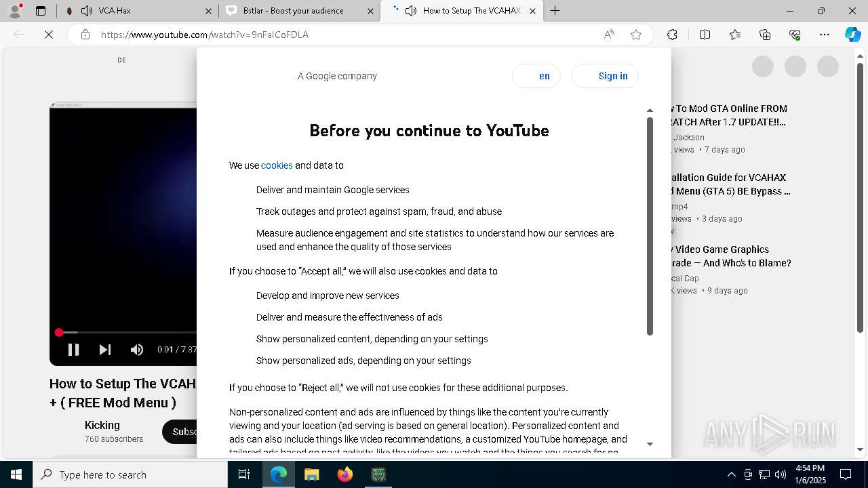Open Settings and more menu

825,35
